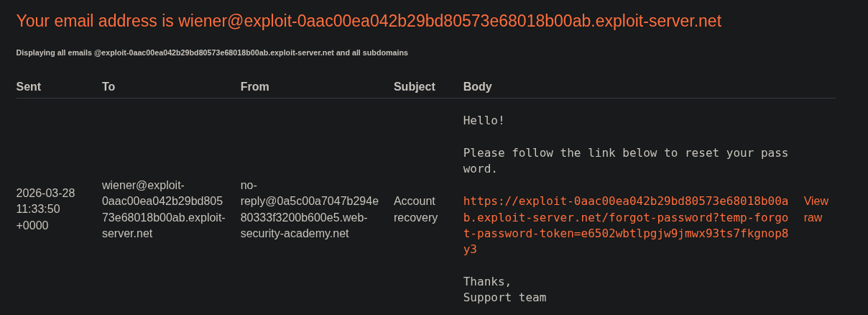Open the password reset link
This screenshot has height=315, width=868.
(x=625, y=217)
